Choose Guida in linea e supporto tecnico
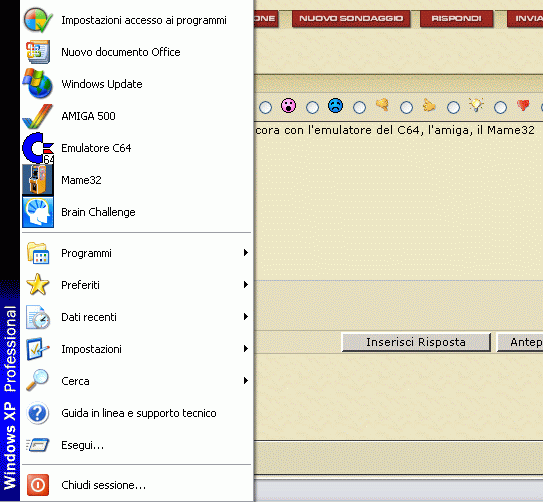This screenshot has width=543, height=502. (x=139, y=413)
